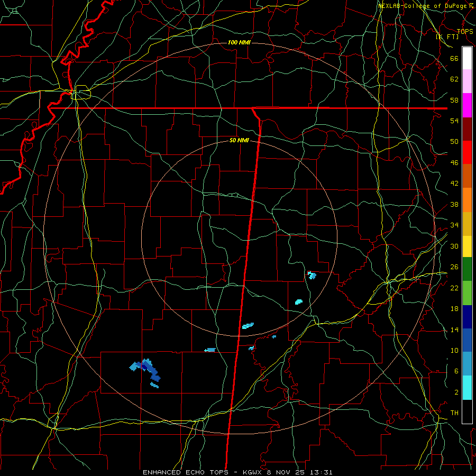Click the '2' legend value
The image size is (476, 476).
click(456, 392)
